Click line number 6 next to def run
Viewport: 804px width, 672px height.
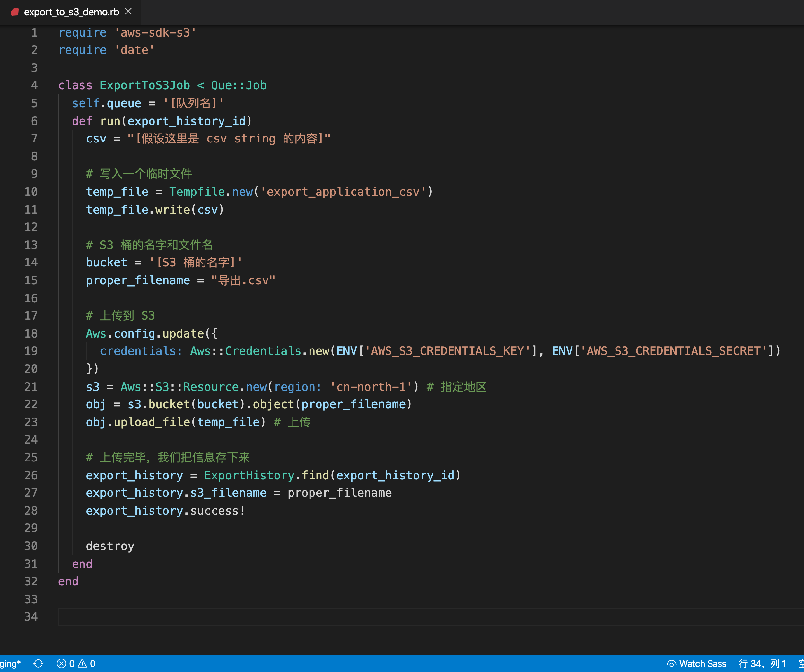pos(34,121)
